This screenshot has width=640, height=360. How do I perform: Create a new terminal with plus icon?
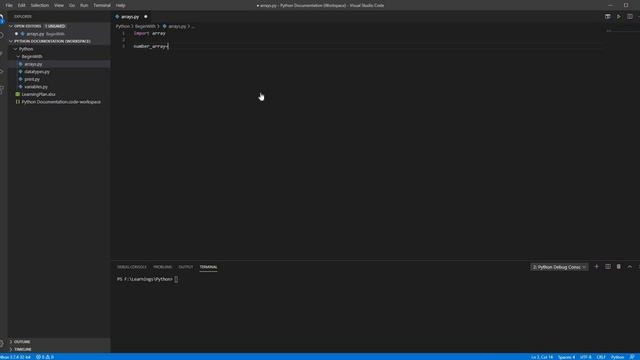pyautogui.click(x=596, y=267)
